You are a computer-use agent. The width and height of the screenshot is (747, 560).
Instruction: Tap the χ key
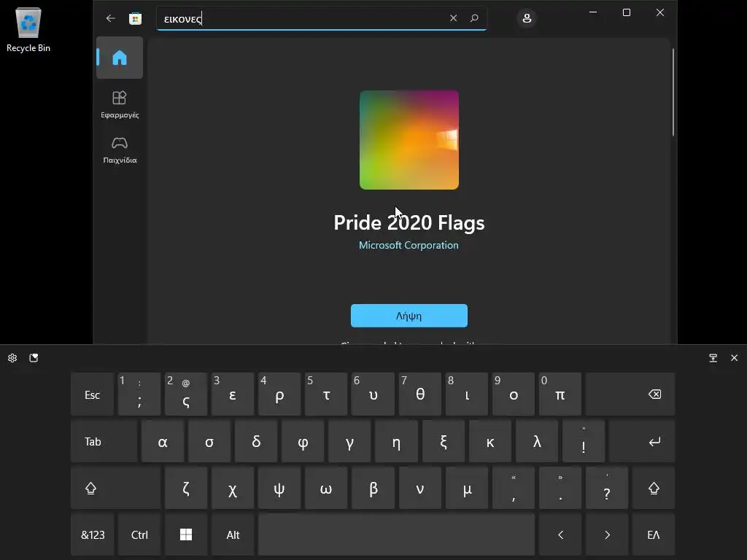pos(233,488)
